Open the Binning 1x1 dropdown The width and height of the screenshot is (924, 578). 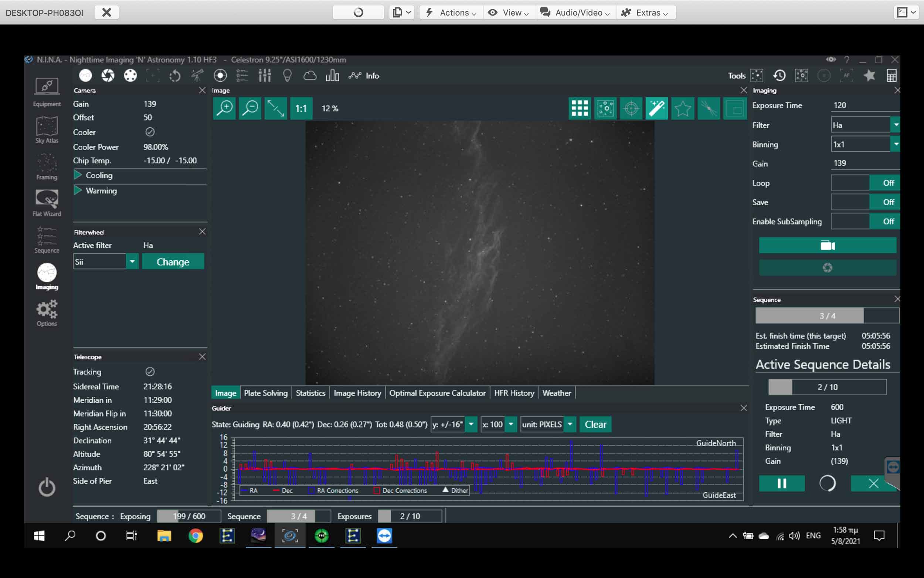click(x=896, y=145)
